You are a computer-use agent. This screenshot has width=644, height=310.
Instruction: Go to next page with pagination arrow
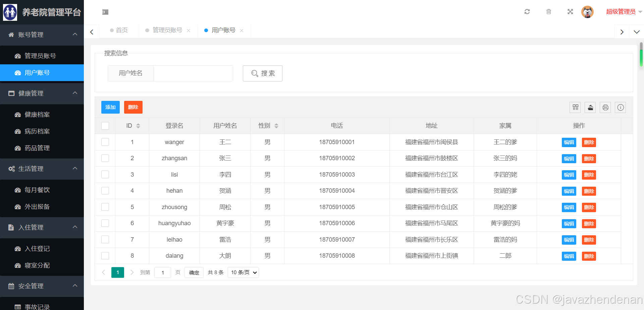(132, 272)
